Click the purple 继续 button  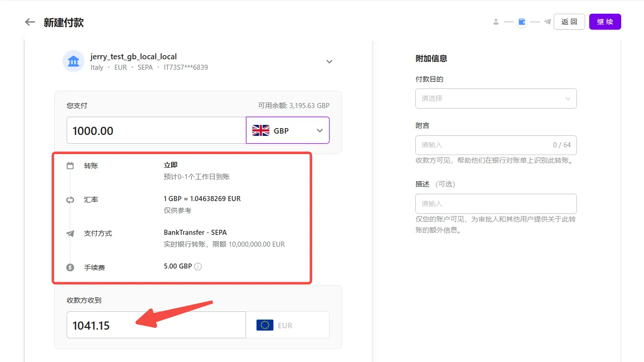click(605, 22)
